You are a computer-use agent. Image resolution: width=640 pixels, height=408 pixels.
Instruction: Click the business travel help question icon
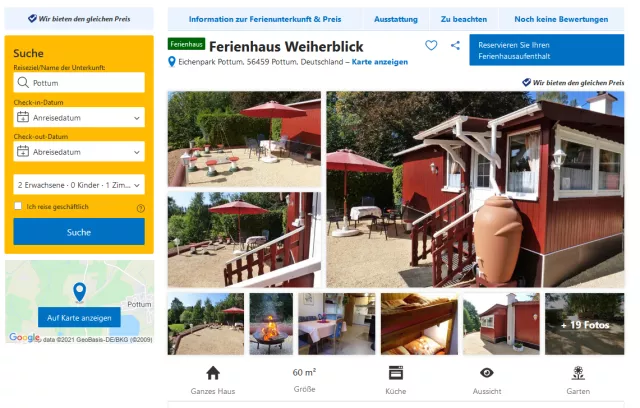coord(141,208)
